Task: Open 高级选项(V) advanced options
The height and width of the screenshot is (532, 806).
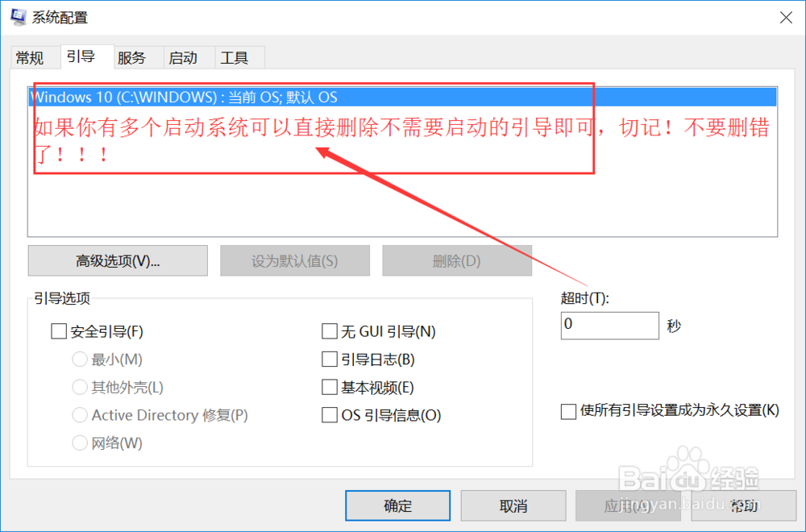Action: [x=118, y=261]
